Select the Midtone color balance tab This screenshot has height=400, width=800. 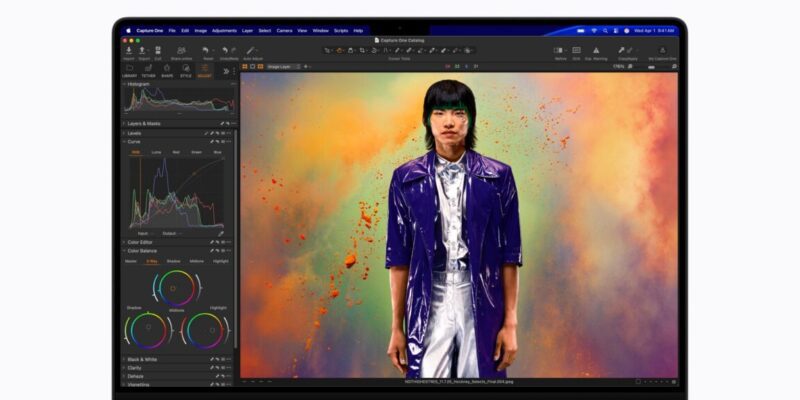pos(196,261)
